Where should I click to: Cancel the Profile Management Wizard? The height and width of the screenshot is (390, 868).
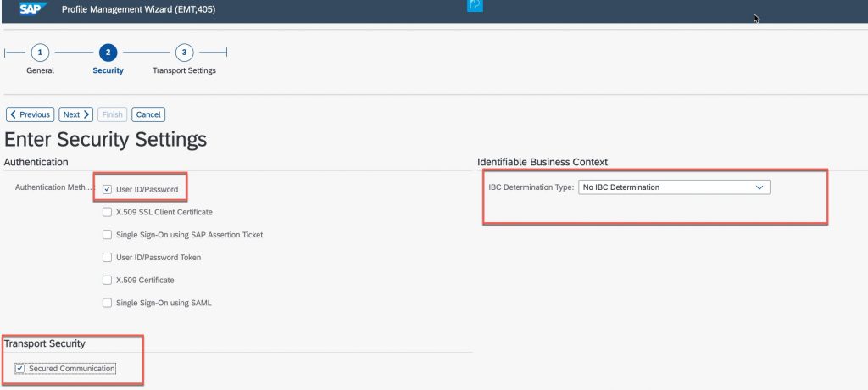point(148,114)
